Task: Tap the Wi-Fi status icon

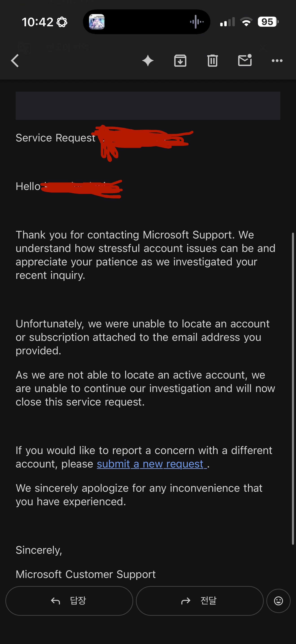Action: (x=246, y=22)
